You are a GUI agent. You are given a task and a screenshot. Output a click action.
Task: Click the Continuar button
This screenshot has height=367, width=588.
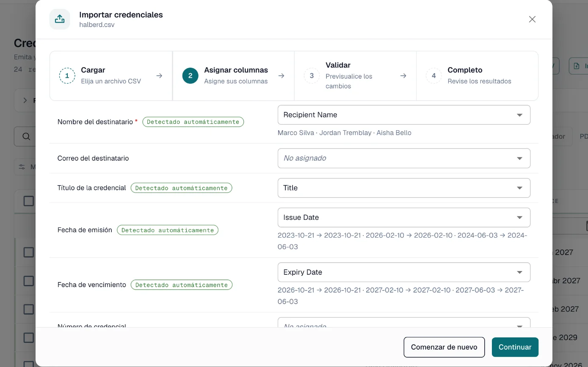tap(515, 347)
